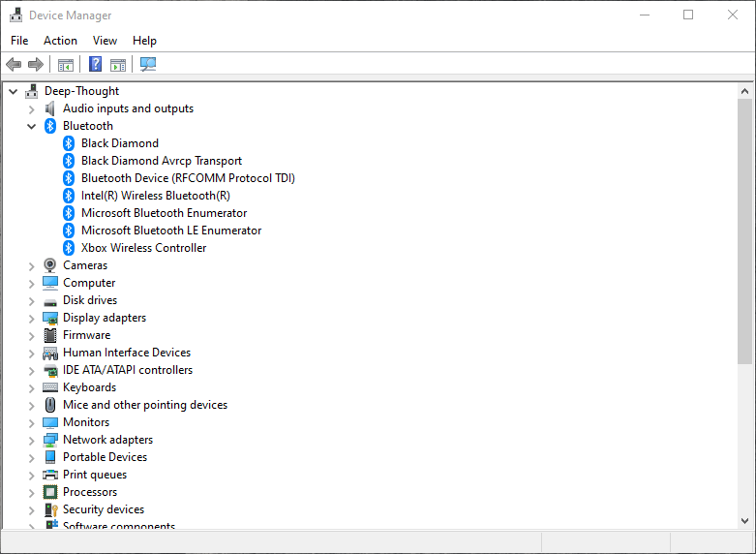The height and width of the screenshot is (554, 756).
Task: Click the Scan for hardware changes icon
Action: tap(148, 64)
